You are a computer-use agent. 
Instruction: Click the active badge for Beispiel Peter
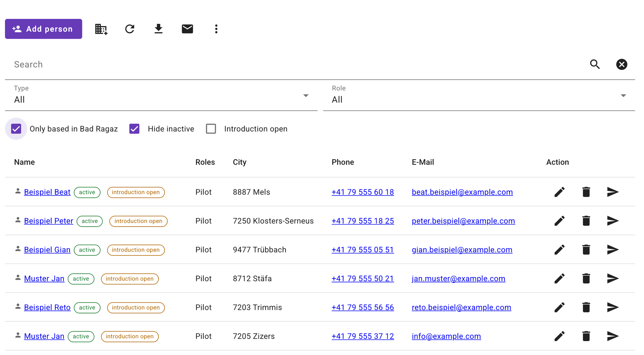(90, 221)
